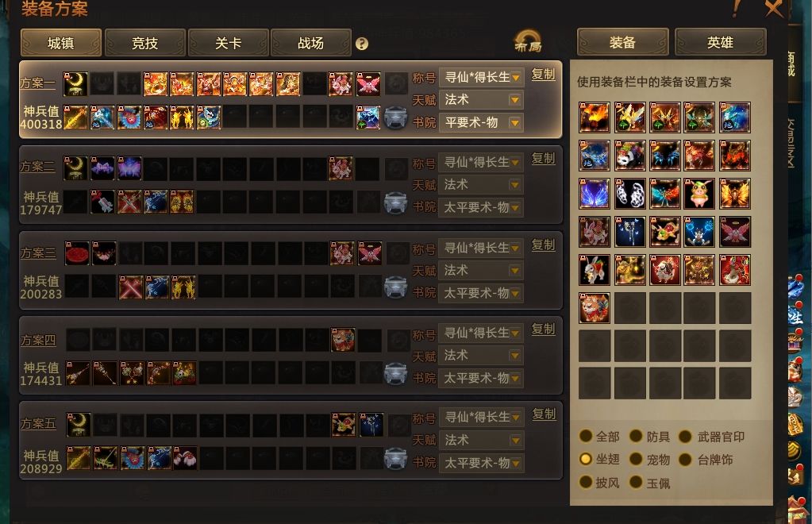Select the 全部 filter radio button

click(x=586, y=437)
